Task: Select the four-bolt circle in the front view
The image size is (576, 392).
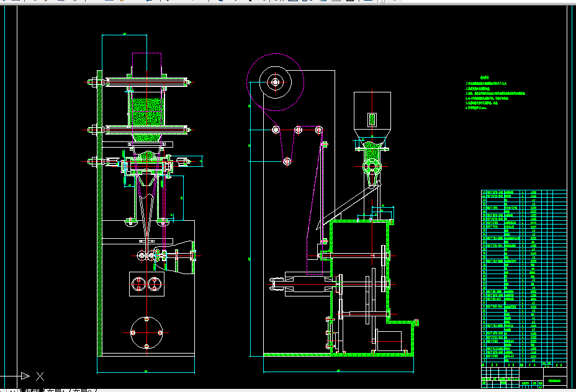Action: (x=146, y=333)
